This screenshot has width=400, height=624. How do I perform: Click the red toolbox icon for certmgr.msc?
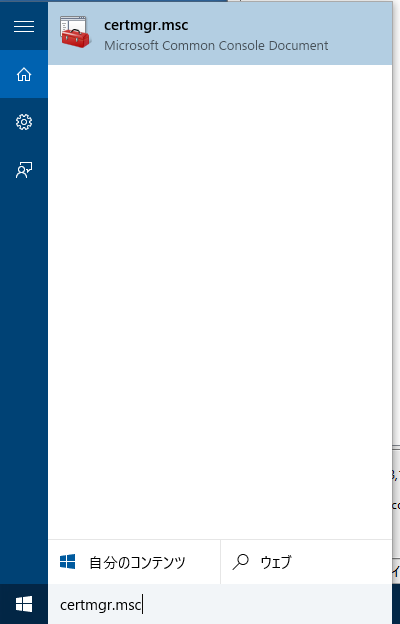tap(74, 33)
